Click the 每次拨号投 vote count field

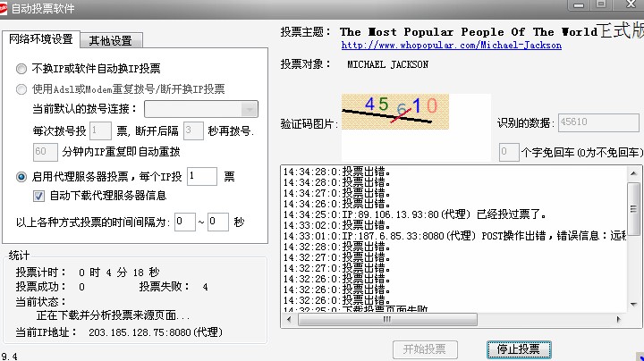click(x=100, y=131)
